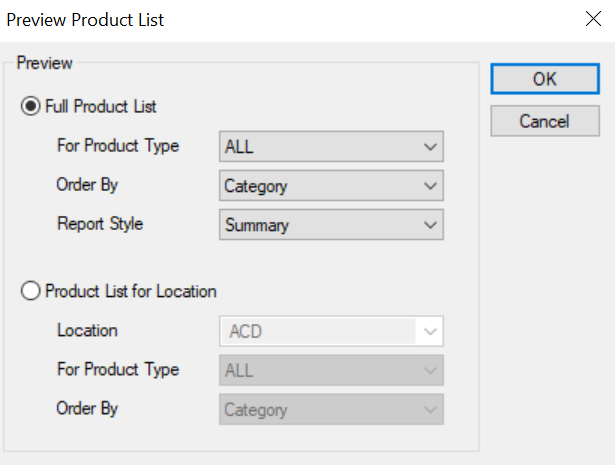Open the Report Style Summary dropdown

(331, 225)
